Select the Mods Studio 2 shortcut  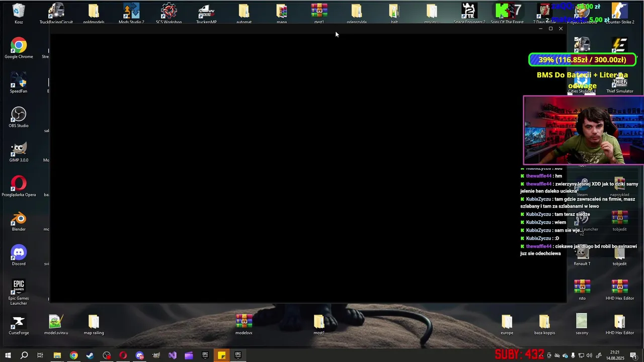click(x=131, y=14)
